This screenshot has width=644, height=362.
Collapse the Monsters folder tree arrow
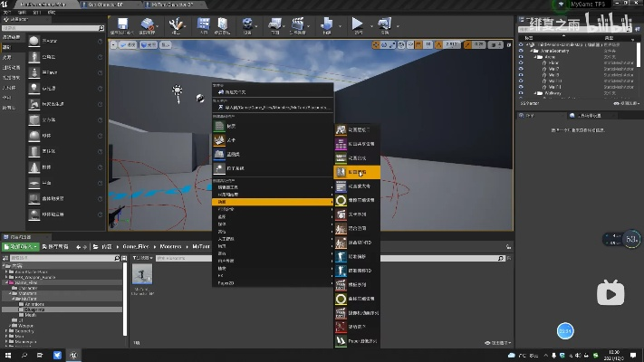10,293
